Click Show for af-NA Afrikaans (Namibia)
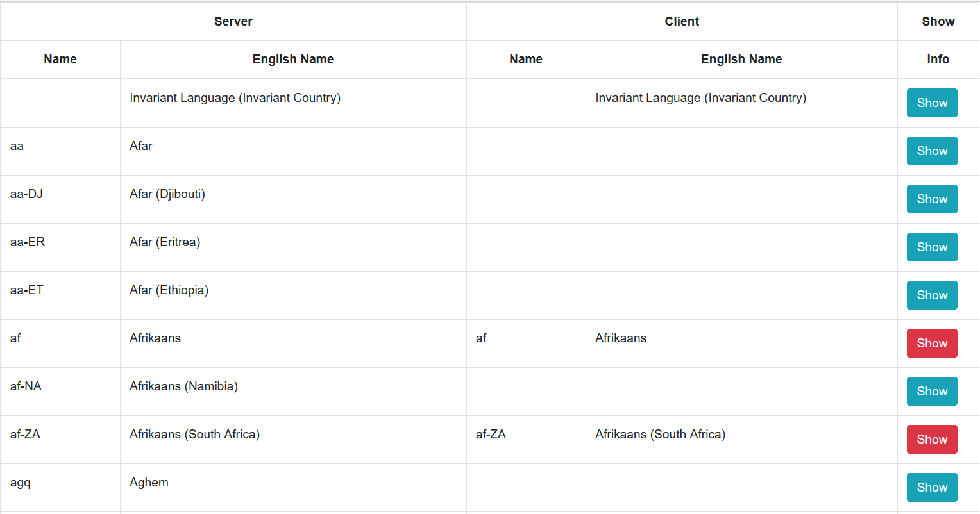The height and width of the screenshot is (514, 980). click(932, 391)
